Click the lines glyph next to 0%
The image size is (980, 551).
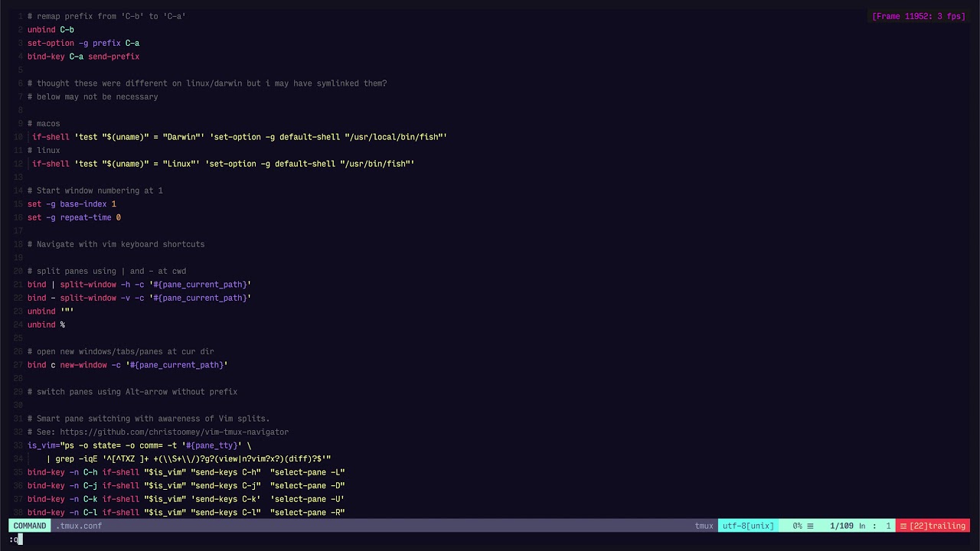point(810,526)
